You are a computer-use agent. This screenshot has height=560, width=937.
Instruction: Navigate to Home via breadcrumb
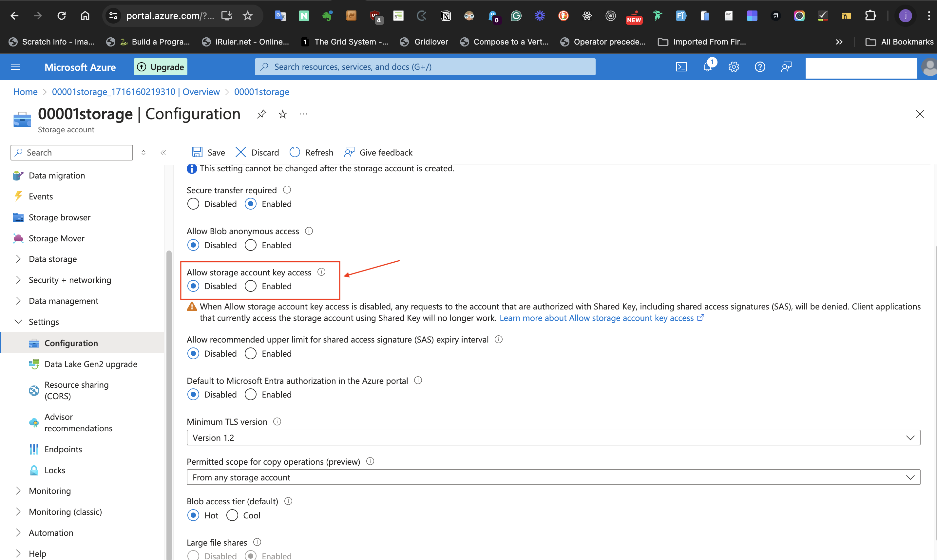25,92
